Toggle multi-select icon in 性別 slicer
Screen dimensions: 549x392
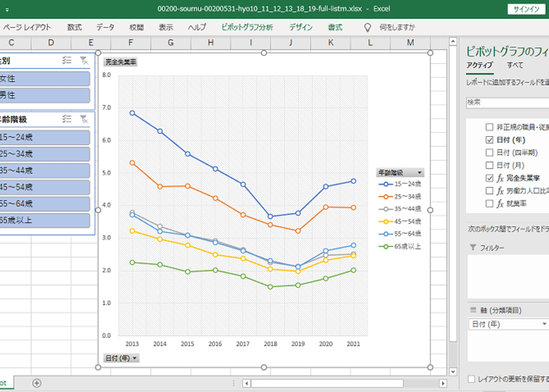click(67, 61)
